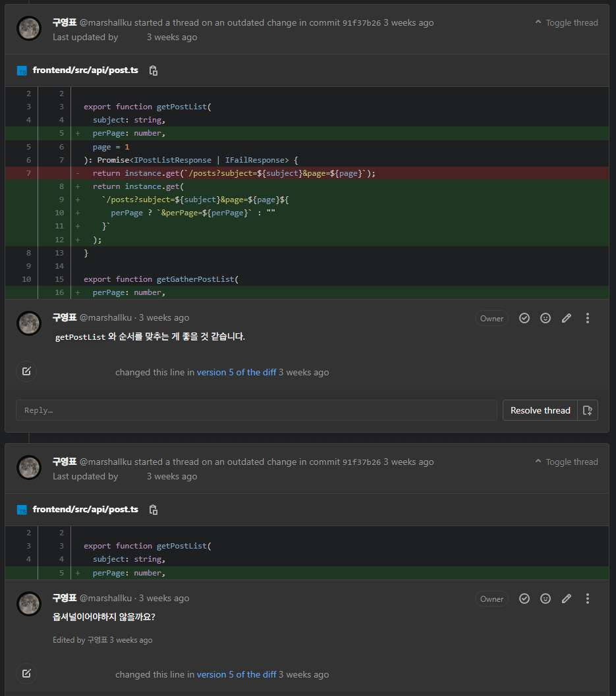Open commit 91f37b26 in second thread

coord(362,462)
